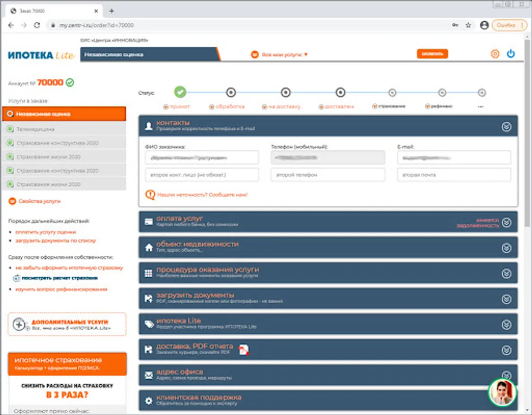Open a new browser tab

tap(111, 11)
